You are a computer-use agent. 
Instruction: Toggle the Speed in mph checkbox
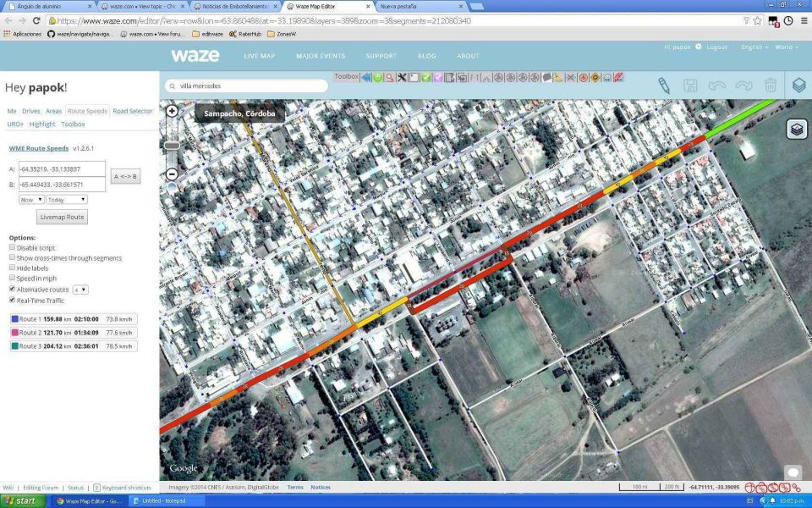pyautogui.click(x=12, y=278)
